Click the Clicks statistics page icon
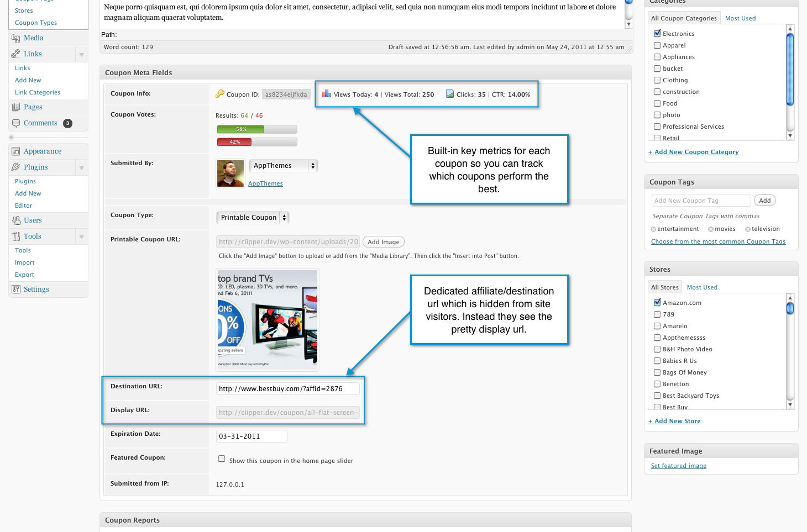The image size is (807, 532). [450, 94]
